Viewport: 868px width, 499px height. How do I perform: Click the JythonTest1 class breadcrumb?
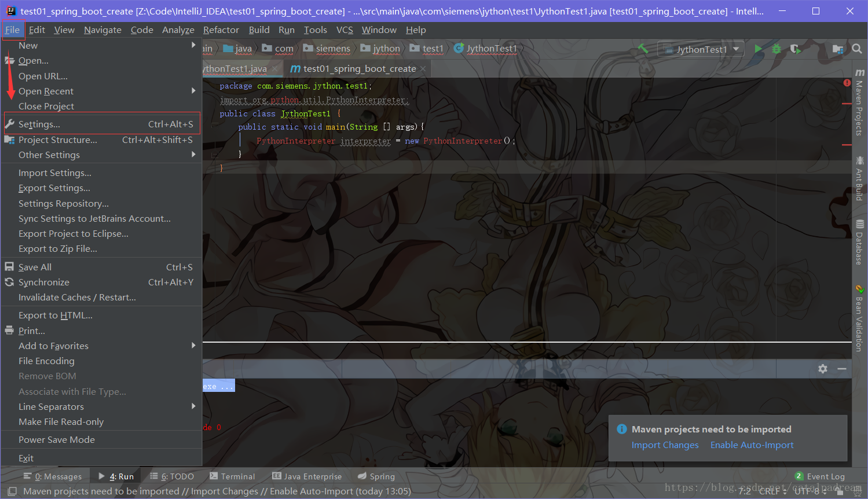pos(486,49)
